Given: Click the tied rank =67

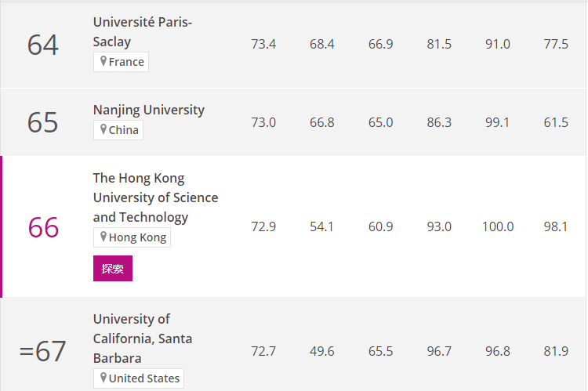Looking at the screenshot, I should click(x=43, y=351).
